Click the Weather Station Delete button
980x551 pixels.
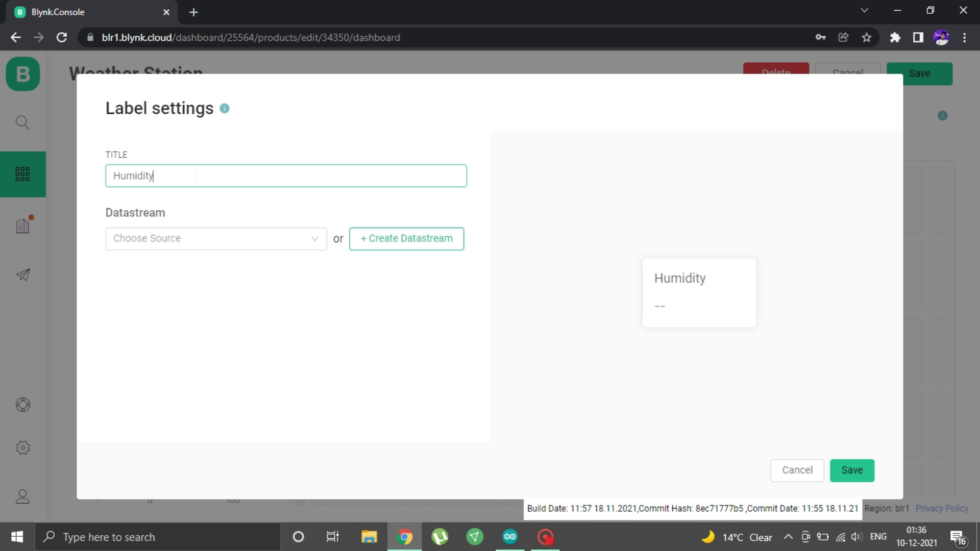775,72
